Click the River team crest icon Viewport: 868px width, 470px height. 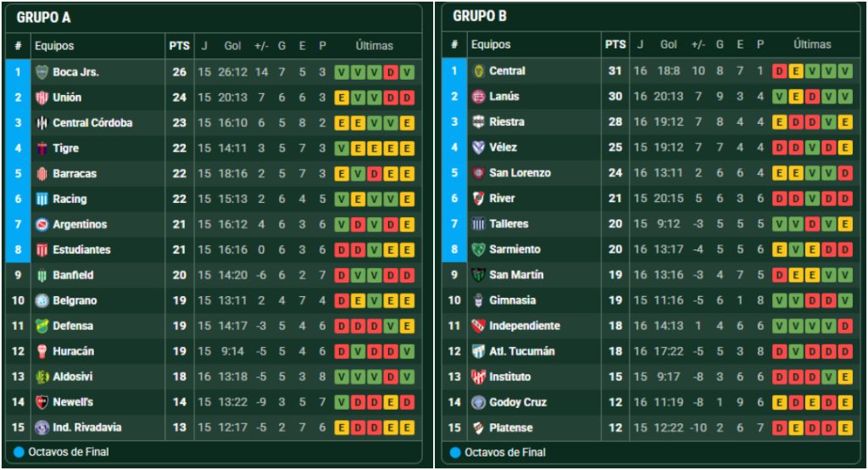pyautogui.click(x=478, y=199)
